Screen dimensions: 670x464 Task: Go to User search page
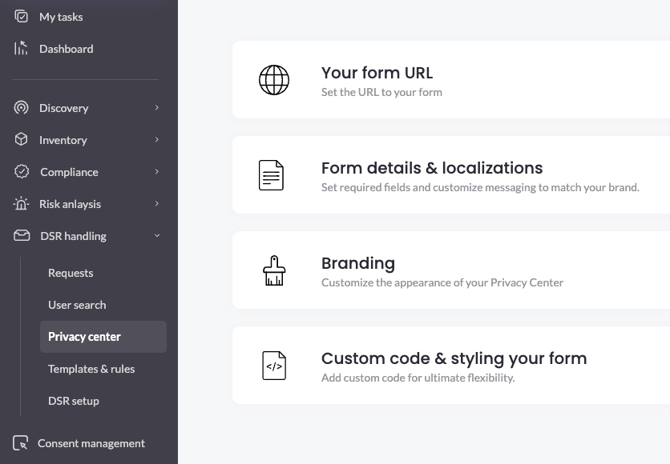point(77,305)
